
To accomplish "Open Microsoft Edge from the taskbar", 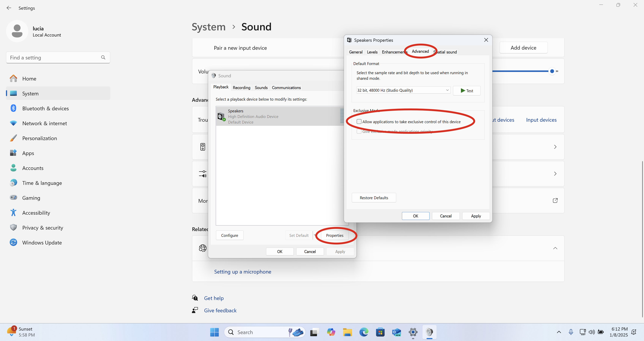I will pos(364,332).
